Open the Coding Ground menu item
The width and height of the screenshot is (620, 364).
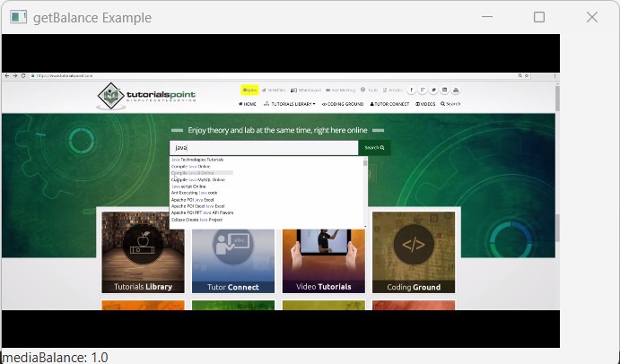click(x=344, y=104)
